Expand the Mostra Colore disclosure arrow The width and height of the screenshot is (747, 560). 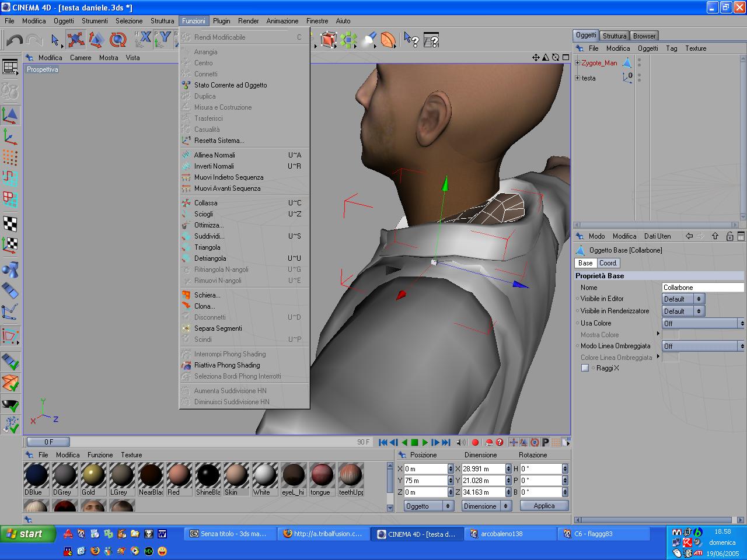point(658,334)
